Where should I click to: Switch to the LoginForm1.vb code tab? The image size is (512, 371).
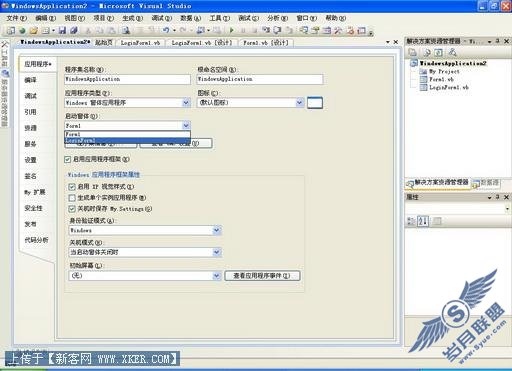coord(140,43)
